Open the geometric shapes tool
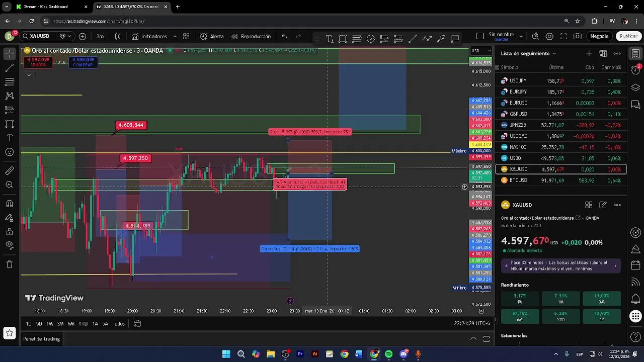644x362 pixels. (x=10, y=124)
